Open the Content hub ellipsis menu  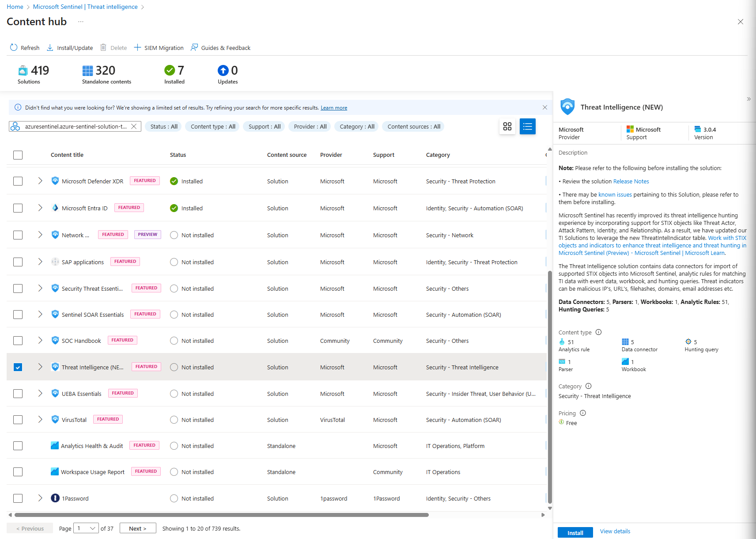pyautogui.click(x=81, y=22)
